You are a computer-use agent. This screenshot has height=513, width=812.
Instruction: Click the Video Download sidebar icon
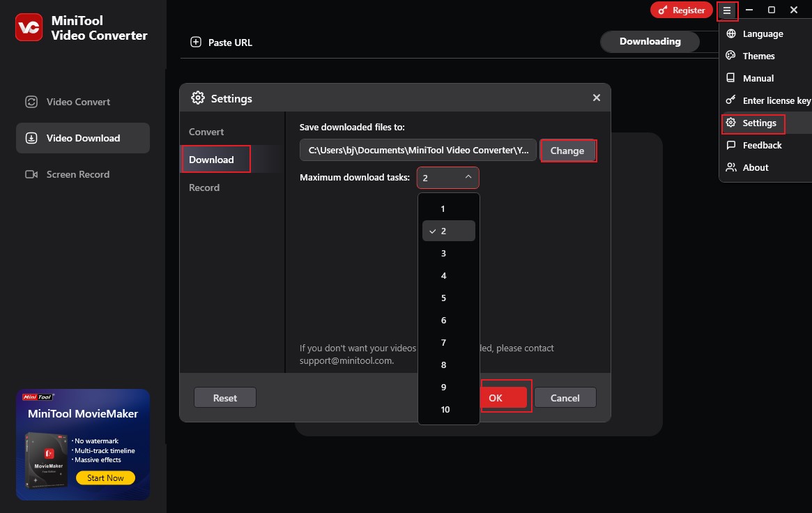tap(31, 138)
